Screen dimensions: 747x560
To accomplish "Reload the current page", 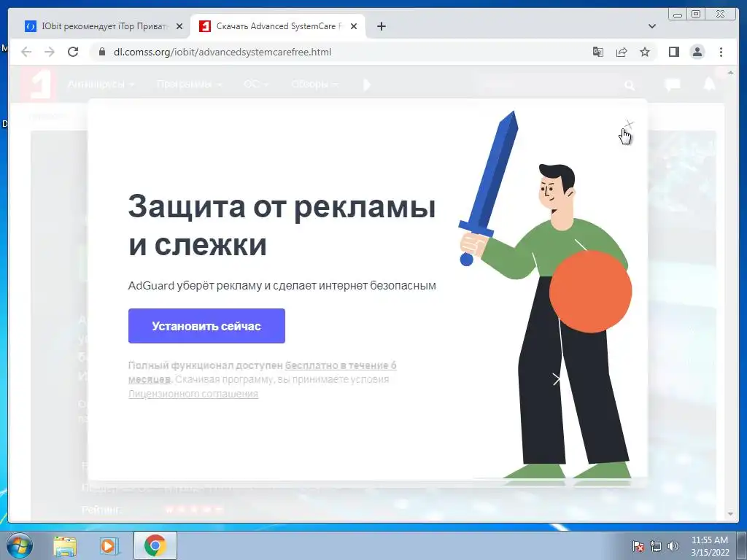I will click(x=73, y=52).
